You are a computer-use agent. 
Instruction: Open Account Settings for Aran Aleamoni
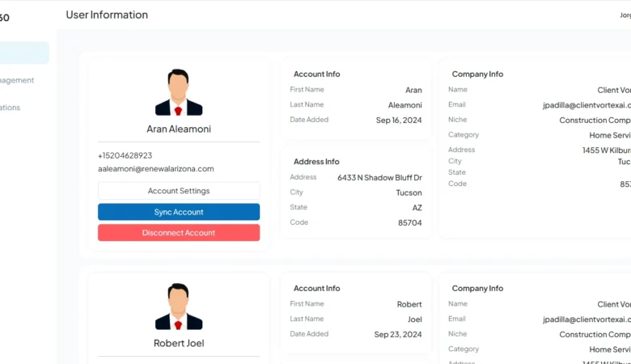pos(179,191)
